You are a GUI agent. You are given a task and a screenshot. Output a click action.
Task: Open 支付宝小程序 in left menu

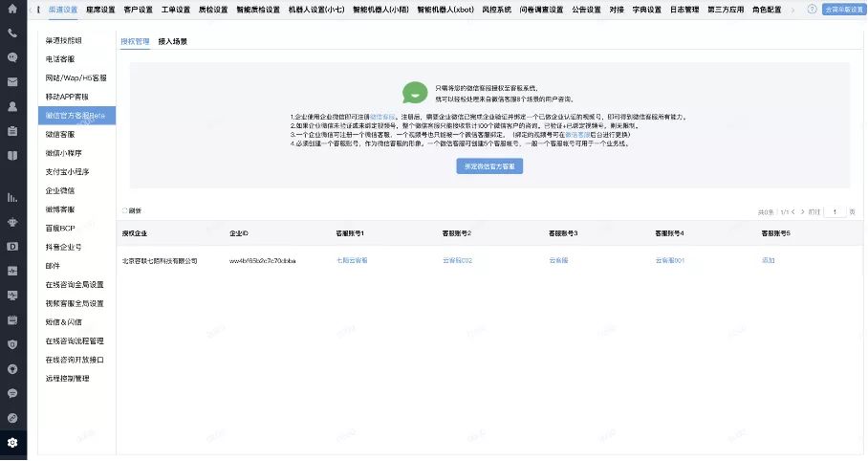point(67,172)
